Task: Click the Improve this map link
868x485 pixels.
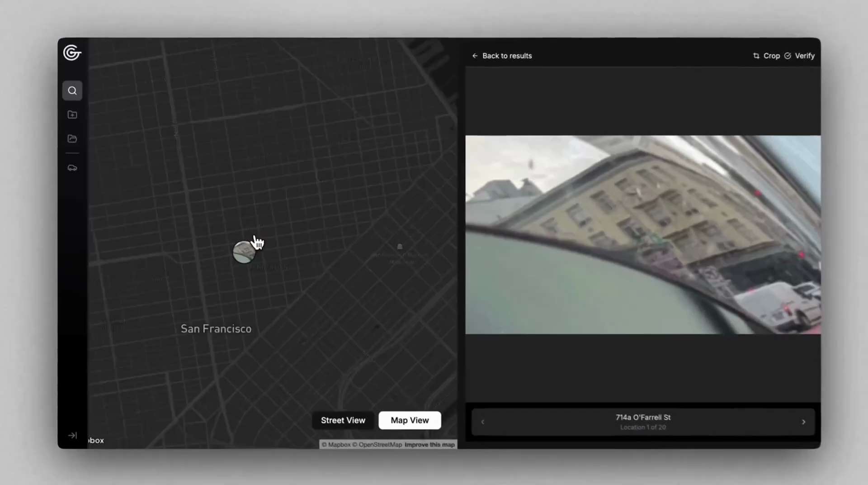Action: 429,445
